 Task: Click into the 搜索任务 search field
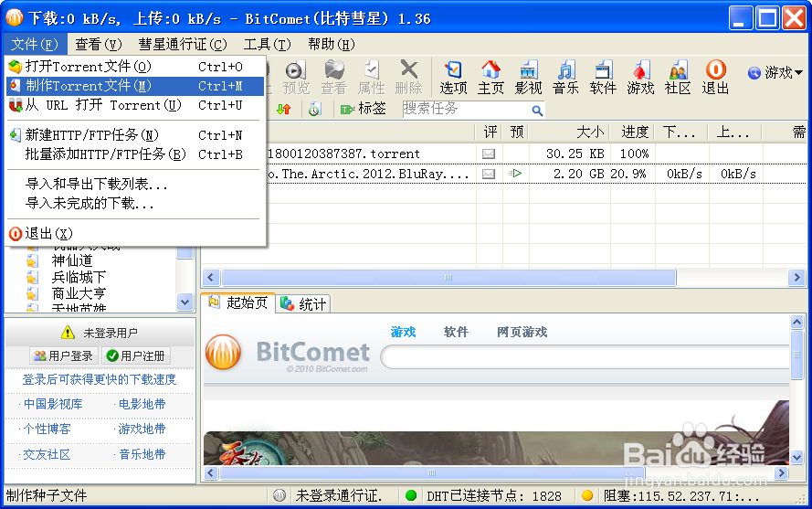click(466, 109)
